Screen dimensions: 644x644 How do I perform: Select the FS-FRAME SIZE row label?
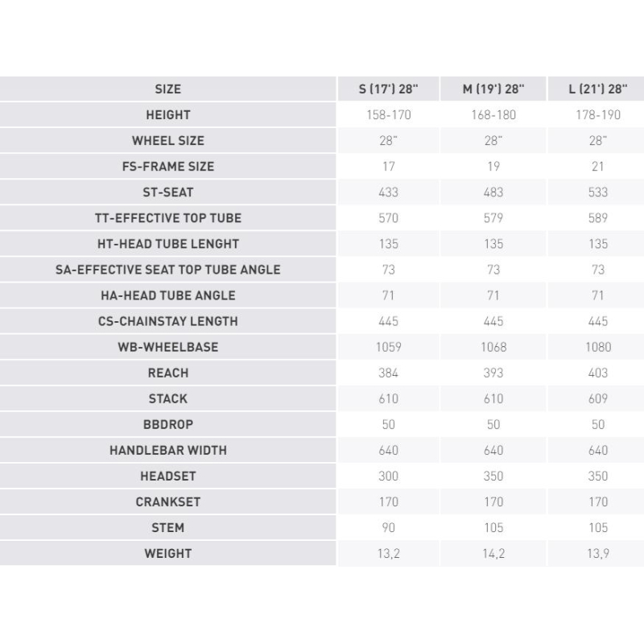[x=168, y=167]
